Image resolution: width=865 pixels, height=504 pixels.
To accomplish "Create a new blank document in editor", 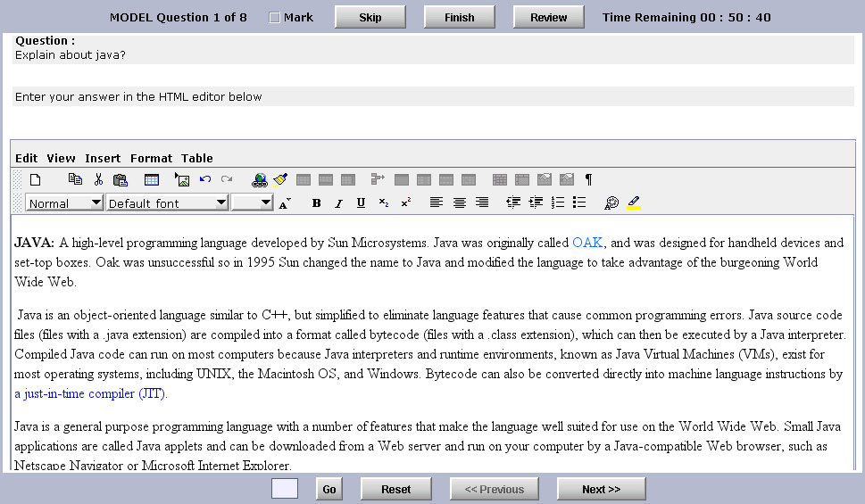I will [x=36, y=180].
